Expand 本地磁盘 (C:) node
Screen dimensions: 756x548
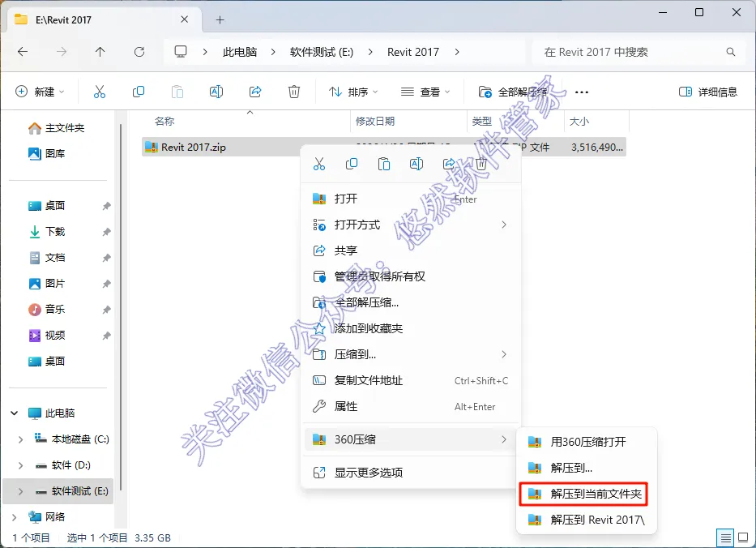point(20,439)
